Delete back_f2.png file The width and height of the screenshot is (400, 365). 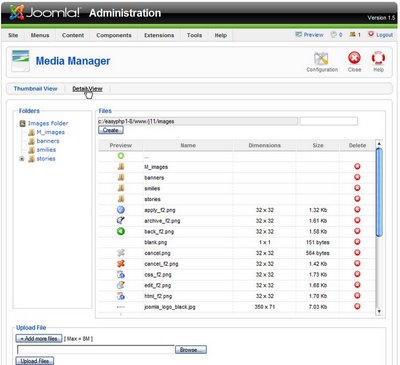(x=357, y=231)
